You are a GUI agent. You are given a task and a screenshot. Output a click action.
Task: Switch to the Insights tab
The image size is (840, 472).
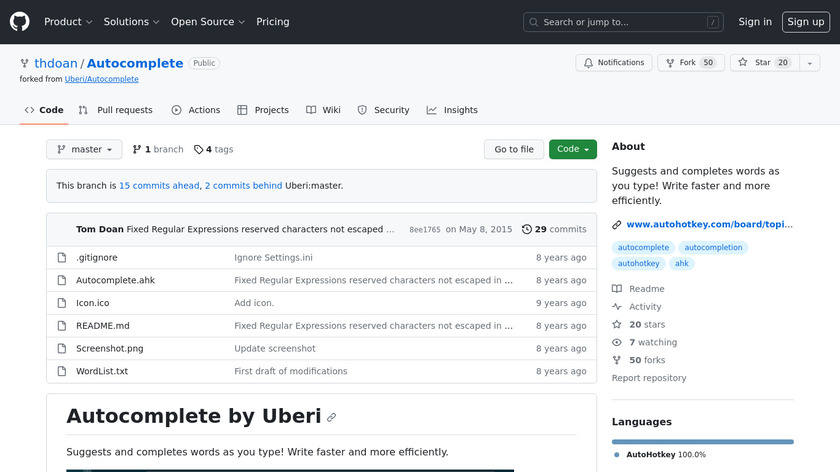coord(452,110)
